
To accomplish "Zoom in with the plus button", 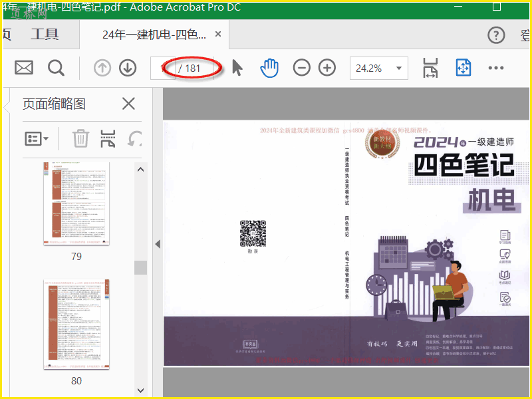I will 327,68.
